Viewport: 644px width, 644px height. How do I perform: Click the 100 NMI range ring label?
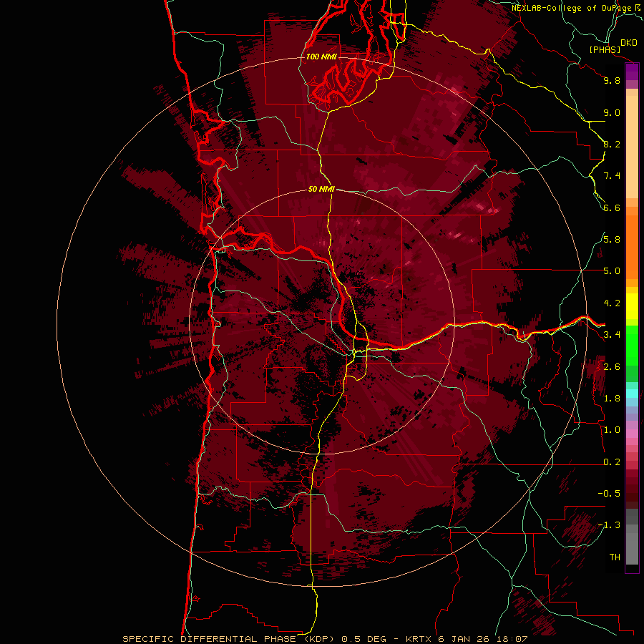point(321,57)
